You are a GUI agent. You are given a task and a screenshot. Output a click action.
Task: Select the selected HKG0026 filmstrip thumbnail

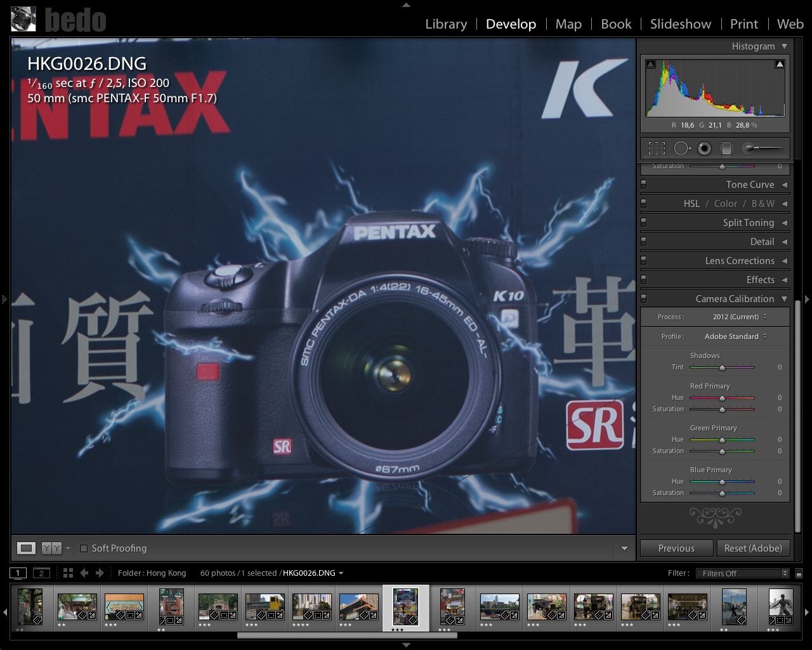[x=405, y=607]
